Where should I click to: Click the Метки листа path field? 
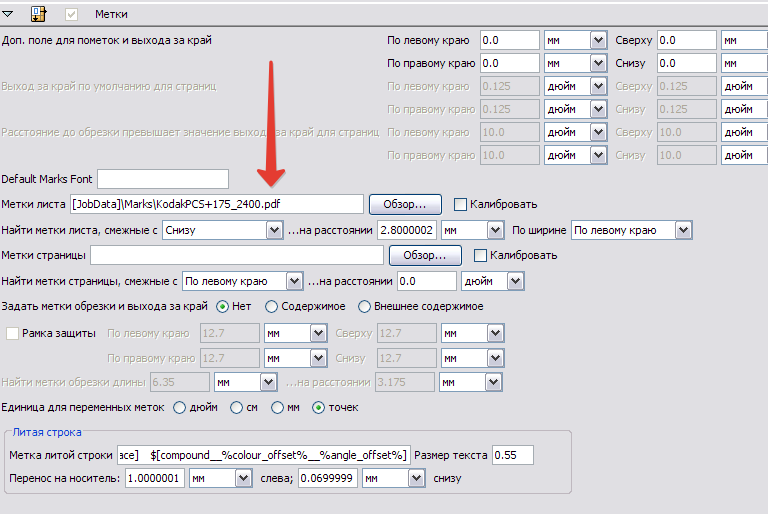(216, 204)
